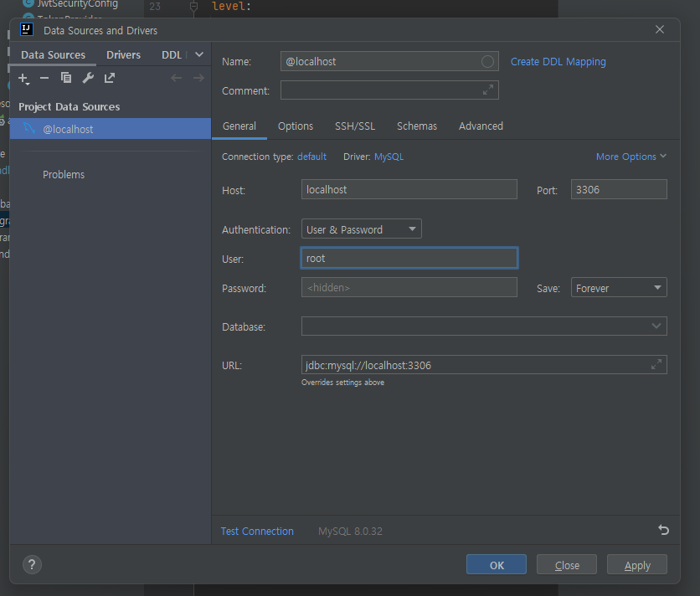Revert changes with undo arrow icon

coord(663,530)
